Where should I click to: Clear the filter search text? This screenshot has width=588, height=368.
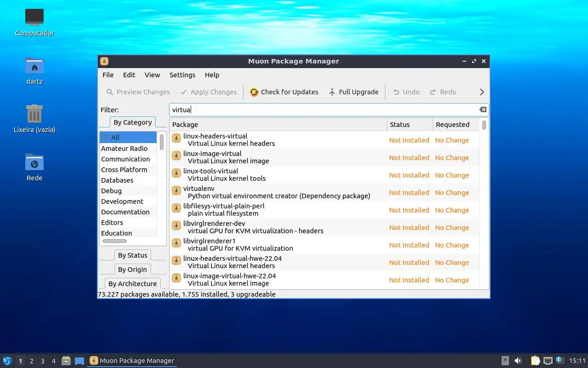pyautogui.click(x=483, y=109)
